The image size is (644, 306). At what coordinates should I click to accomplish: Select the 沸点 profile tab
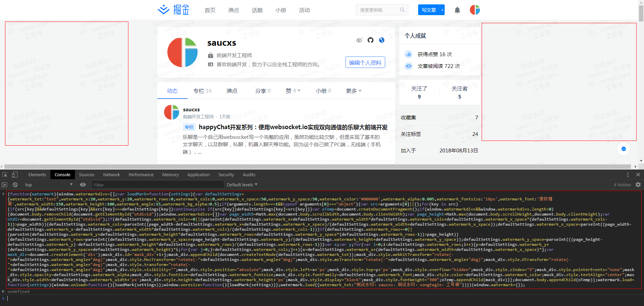coord(232,91)
